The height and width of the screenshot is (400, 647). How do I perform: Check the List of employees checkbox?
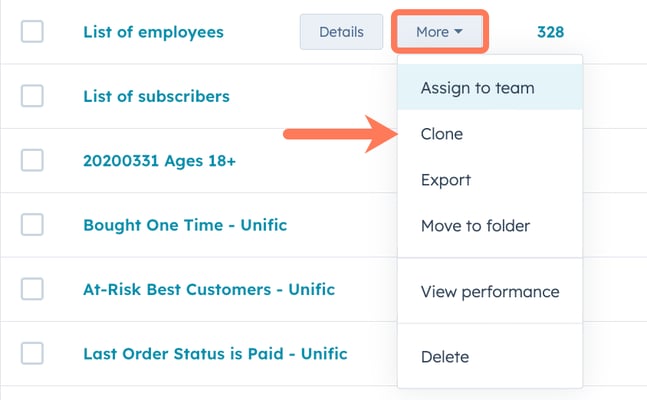32,32
